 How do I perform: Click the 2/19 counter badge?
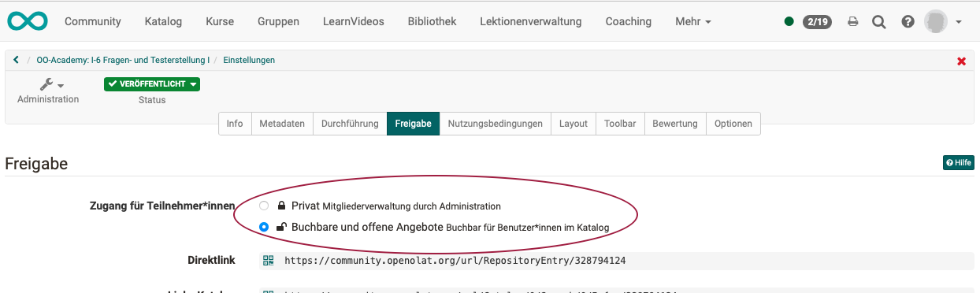[817, 22]
